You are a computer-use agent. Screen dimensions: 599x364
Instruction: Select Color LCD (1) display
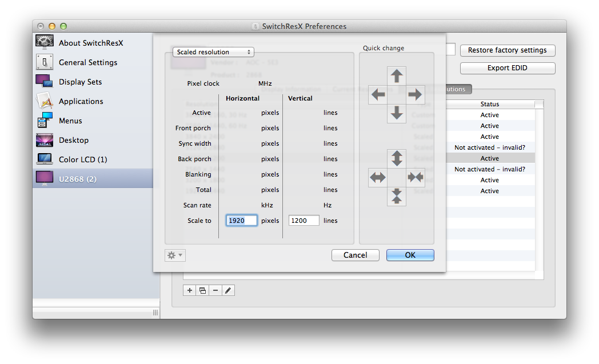[x=82, y=159]
